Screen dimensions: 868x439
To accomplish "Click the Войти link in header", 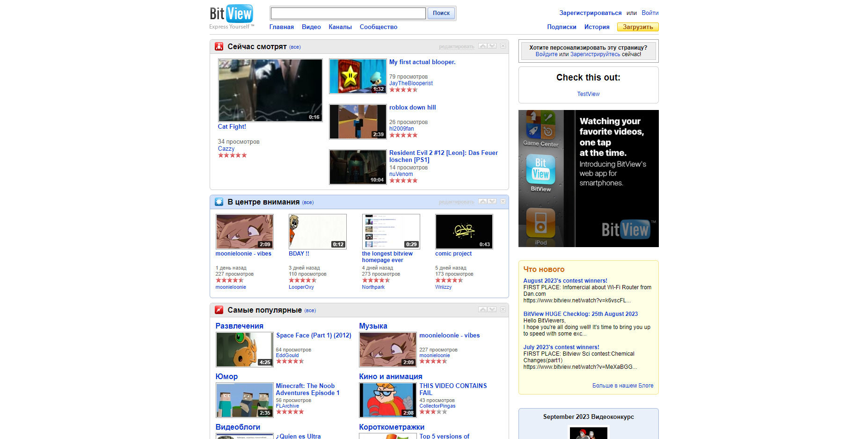I will coord(650,13).
